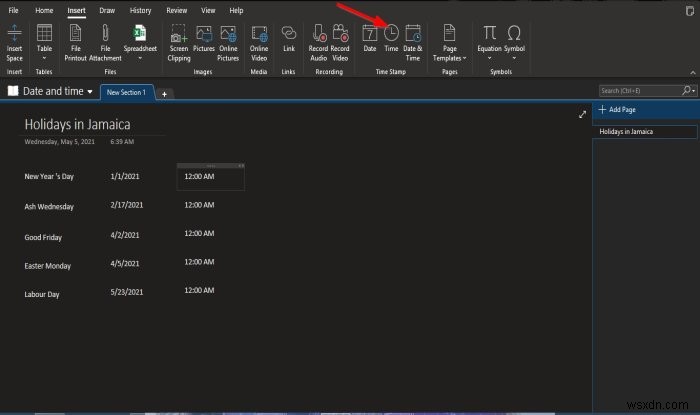Insert Pictures from device
The height and width of the screenshot is (415, 700).
(x=204, y=38)
